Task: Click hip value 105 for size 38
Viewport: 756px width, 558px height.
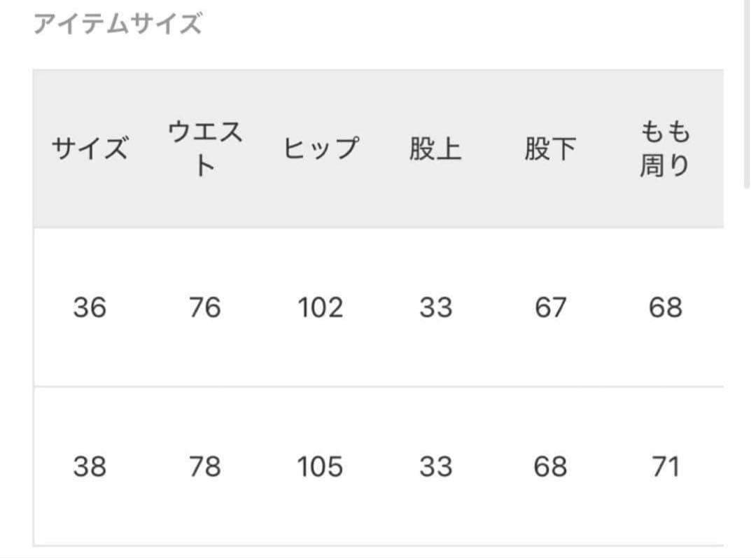Action: [320, 466]
